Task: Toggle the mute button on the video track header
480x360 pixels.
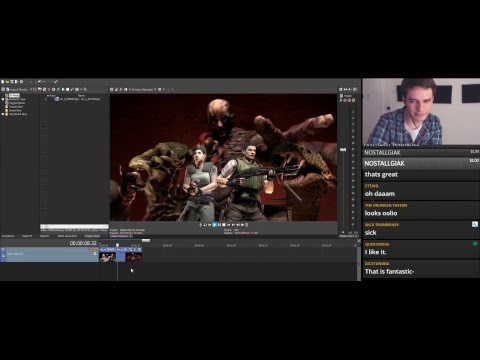Action: (90, 250)
